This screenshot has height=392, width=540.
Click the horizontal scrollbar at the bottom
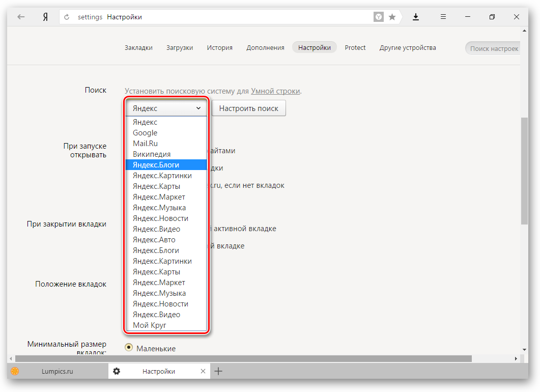(244, 358)
